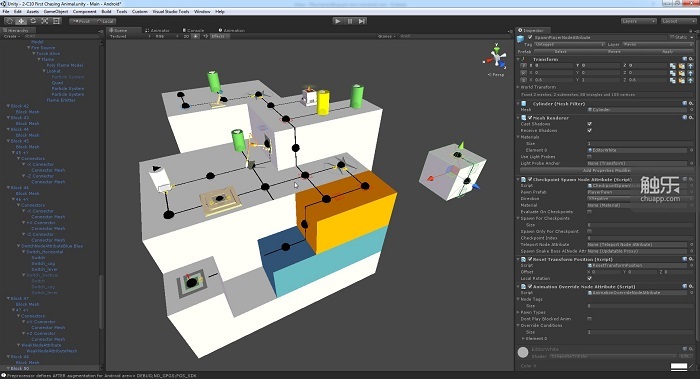Click the prefab Apply button
This screenshot has height=379, width=700.
click(x=667, y=52)
